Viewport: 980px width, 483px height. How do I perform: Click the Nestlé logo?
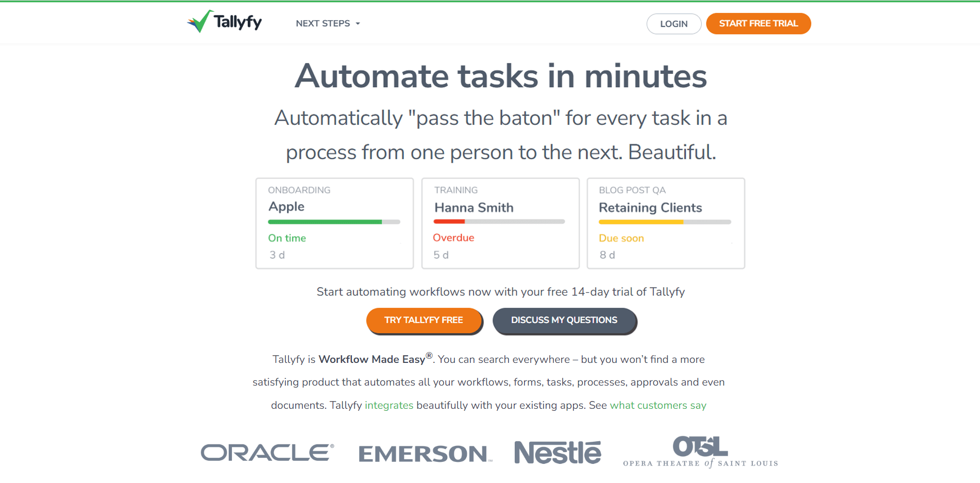click(557, 452)
